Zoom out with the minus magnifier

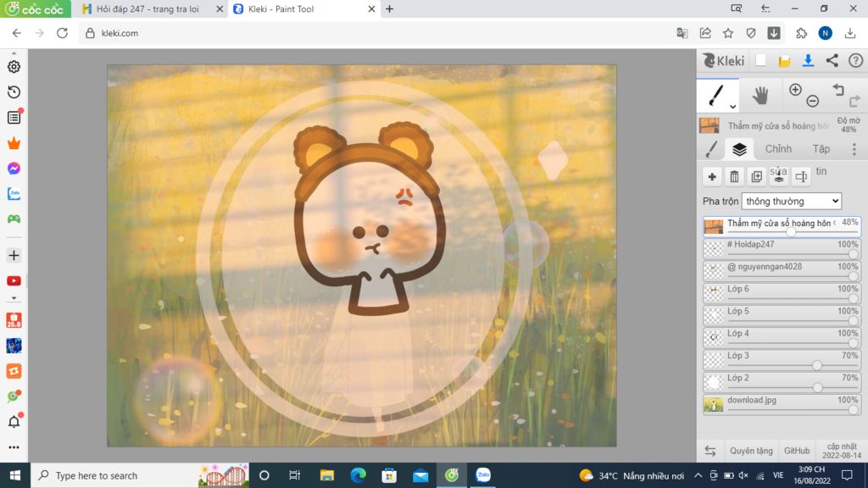coord(813,101)
